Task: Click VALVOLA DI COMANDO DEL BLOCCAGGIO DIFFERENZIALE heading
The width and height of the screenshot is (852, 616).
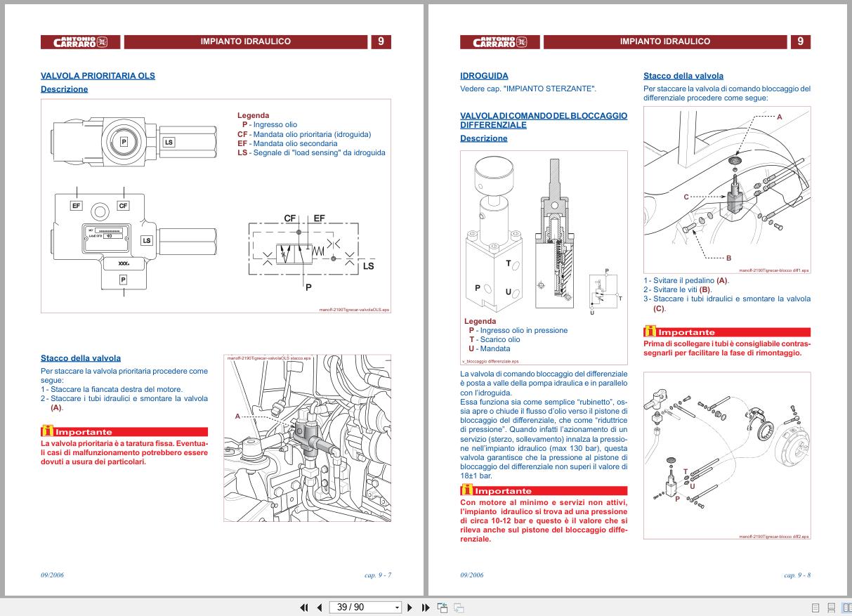Action: (544, 120)
